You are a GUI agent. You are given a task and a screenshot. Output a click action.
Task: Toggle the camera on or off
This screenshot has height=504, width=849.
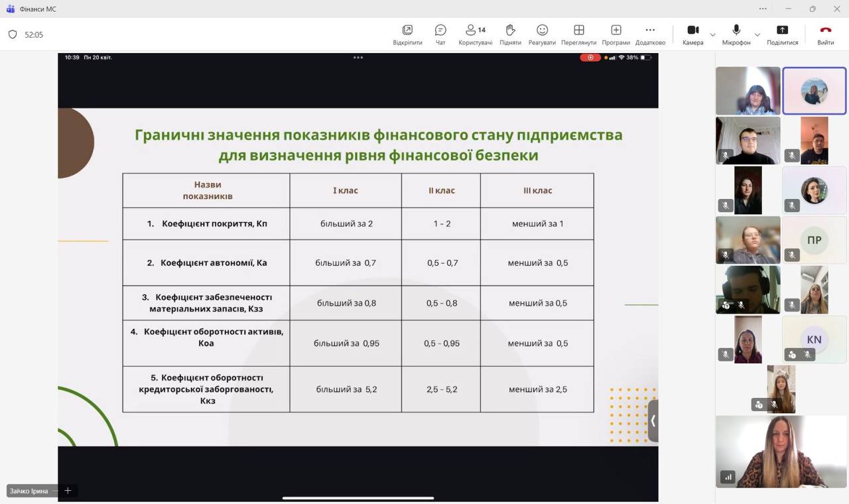point(692,34)
